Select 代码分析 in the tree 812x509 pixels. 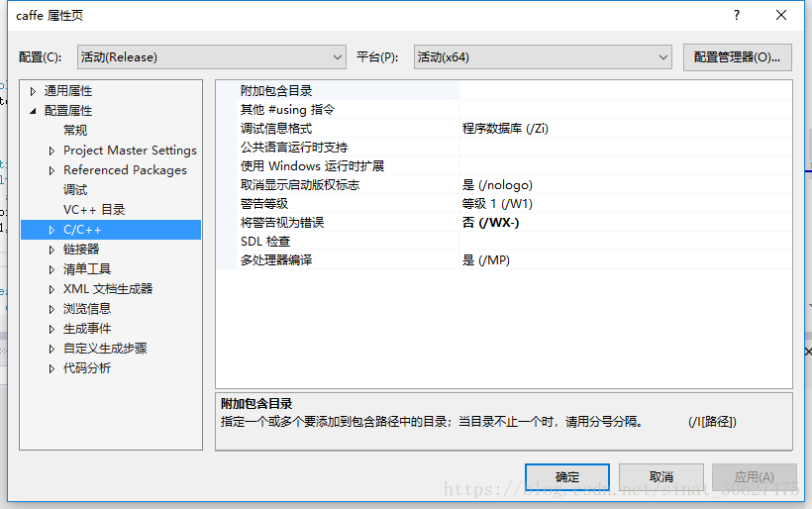tap(87, 368)
